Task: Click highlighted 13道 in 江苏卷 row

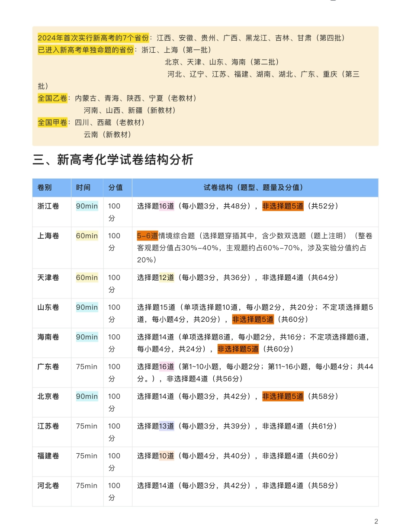Action: (167, 426)
